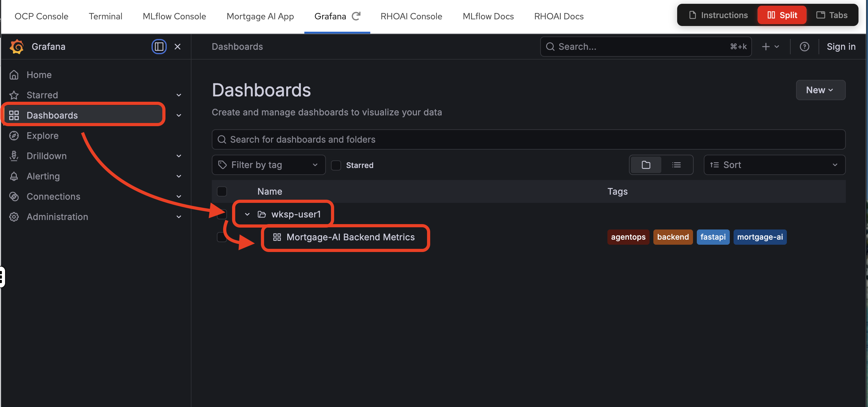The image size is (868, 407).
Task: Open the Starred sidebar item
Action: pyautogui.click(x=42, y=95)
